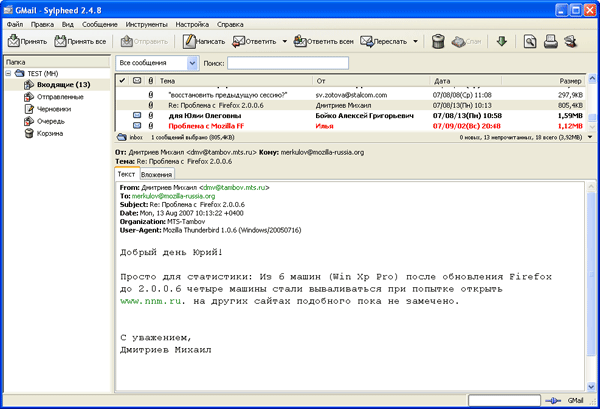
Task: Compose a new message with Написать
Action: point(204,41)
